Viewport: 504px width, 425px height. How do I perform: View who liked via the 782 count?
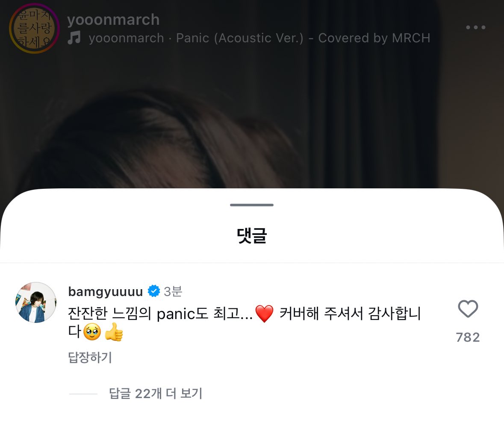468,337
